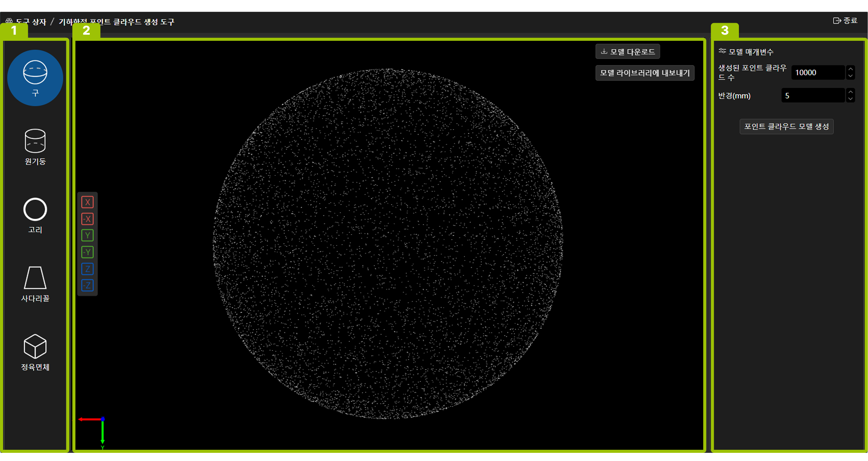Increase 반경(mm) value with up arrow
The height and width of the screenshot is (461, 868).
coord(850,92)
